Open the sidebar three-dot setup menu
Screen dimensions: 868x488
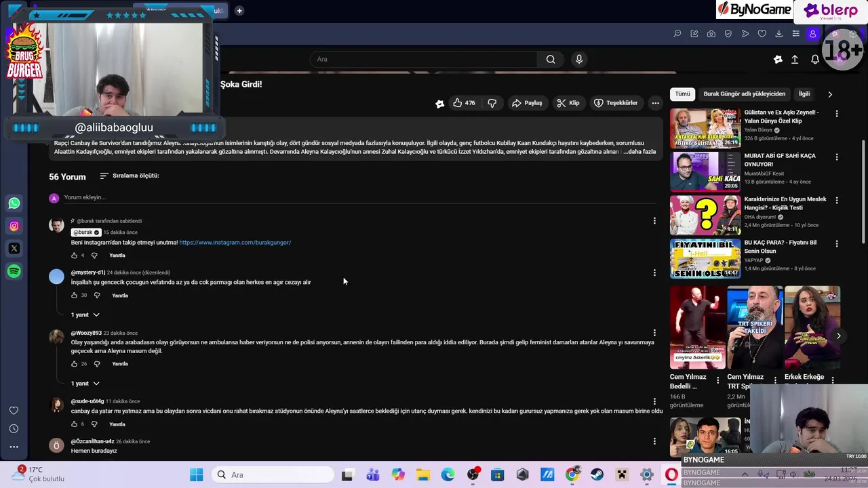[14, 447]
